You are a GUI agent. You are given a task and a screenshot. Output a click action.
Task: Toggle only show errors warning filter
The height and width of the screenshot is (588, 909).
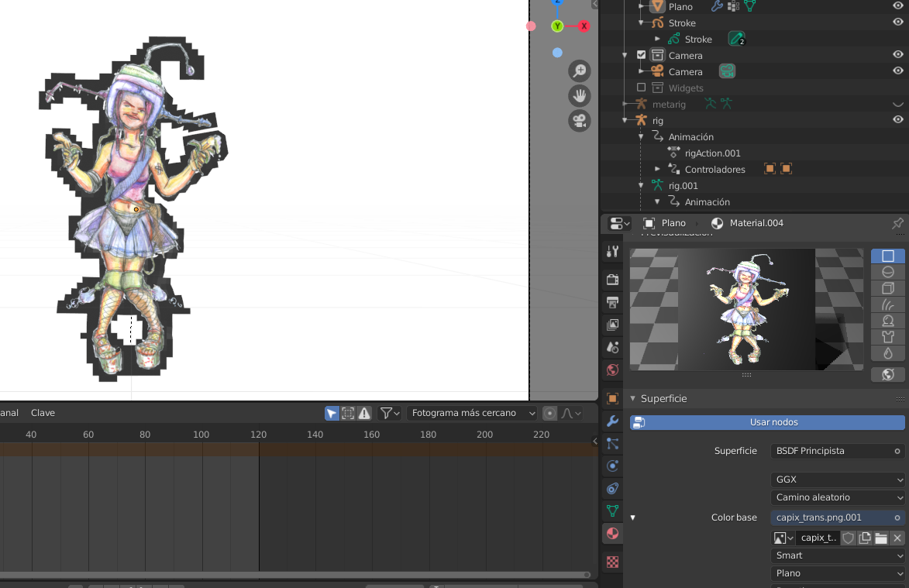(364, 413)
